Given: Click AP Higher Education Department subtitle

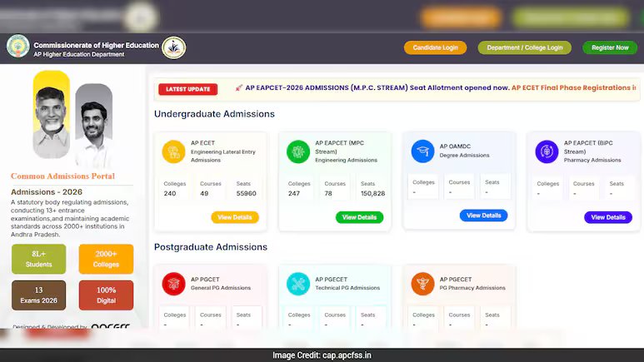Looking at the screenshot, I should coord(79,54).
